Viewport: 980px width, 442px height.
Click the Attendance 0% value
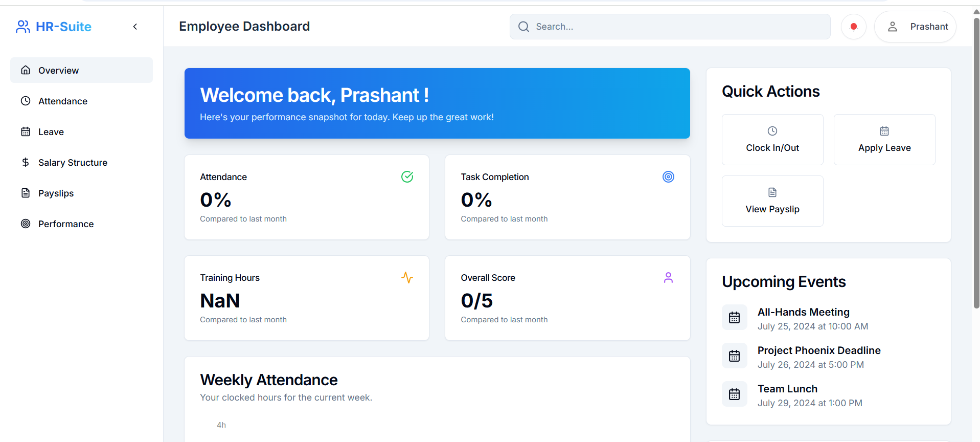click(216, 200)
